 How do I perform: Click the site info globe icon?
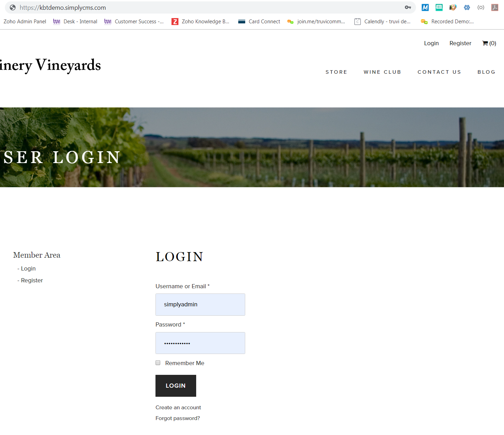pyautogui.click(x=13, y=7)
